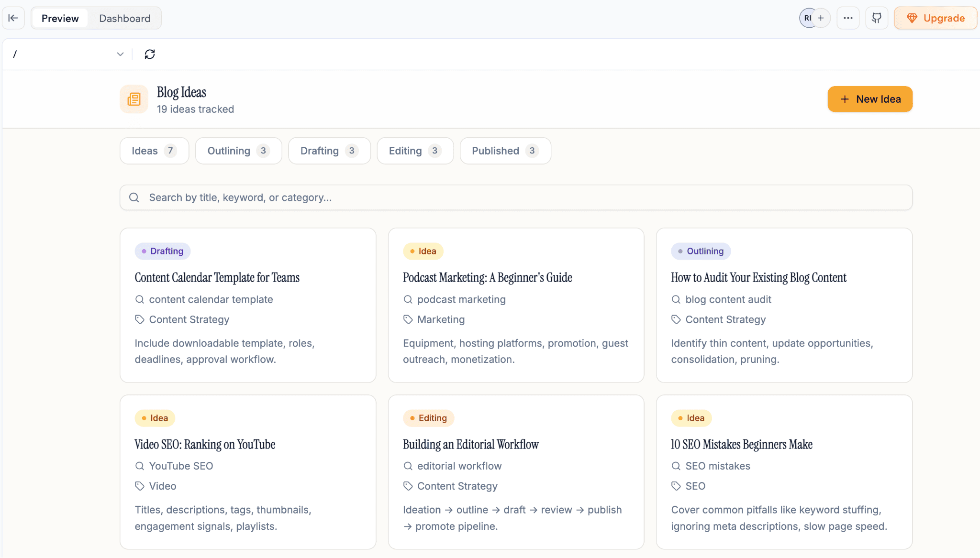Open '10 SEO Mistakes Beginners Make' title

point(742,444)
